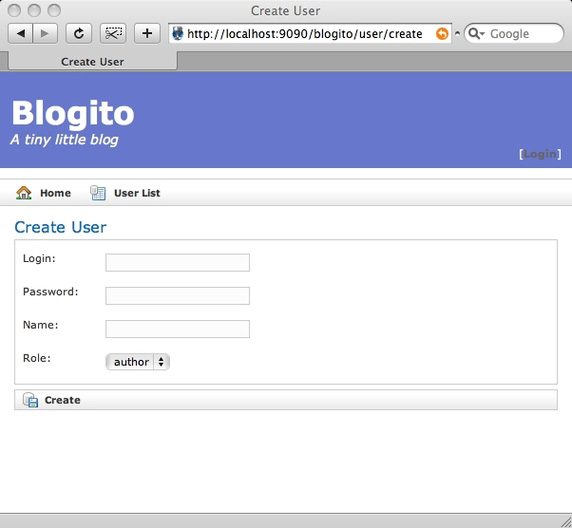572x528 pixels.
Task: Open the Role dropdown showing author
Action: [x=138, y=362]
